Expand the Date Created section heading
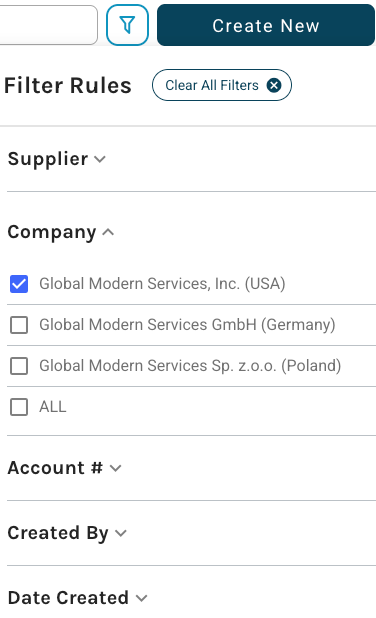Screen dimensions: 376x618 tap(68, 598)
